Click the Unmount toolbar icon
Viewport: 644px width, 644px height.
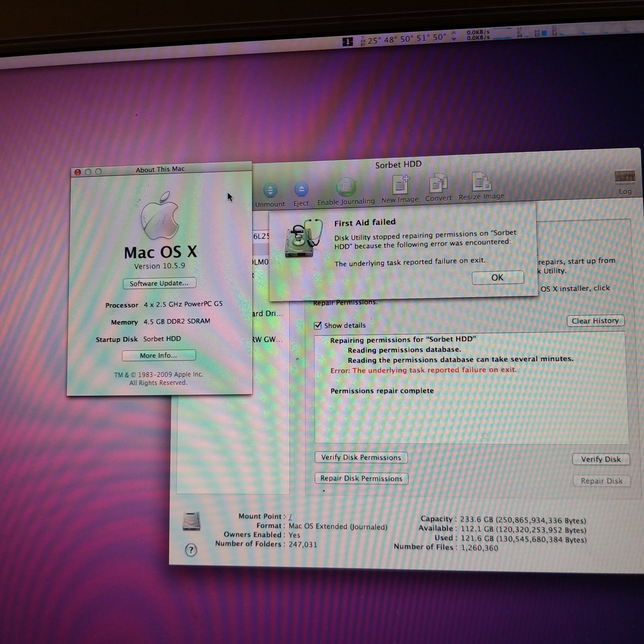[270, 191]
